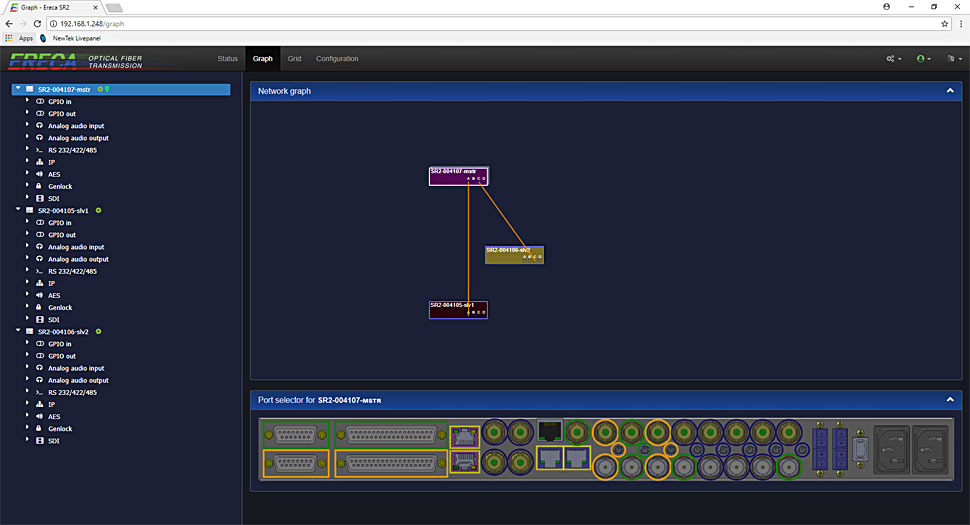Click the GPIO in icon under SR2-004107-mstr
The image size is (970, 525).
pyautogui.click(x=39, y=102)
